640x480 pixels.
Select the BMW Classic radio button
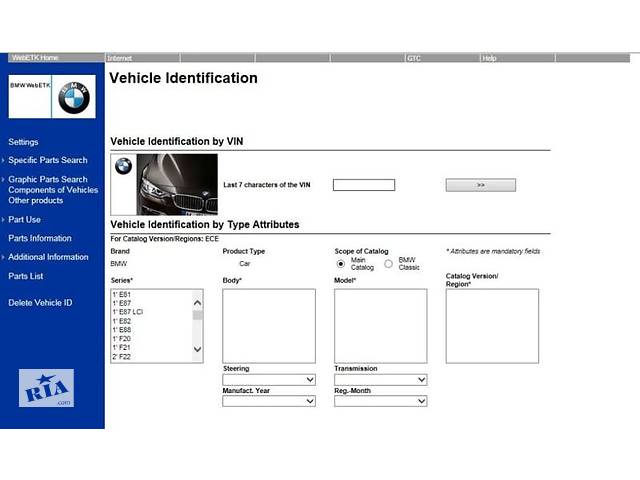pos(388,264)
